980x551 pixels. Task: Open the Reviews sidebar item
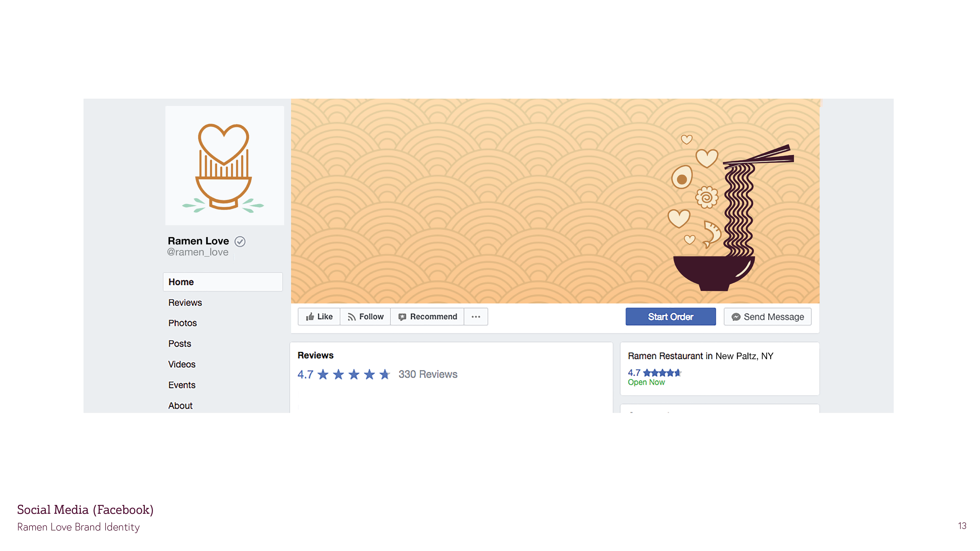click(x=185, y=302)
